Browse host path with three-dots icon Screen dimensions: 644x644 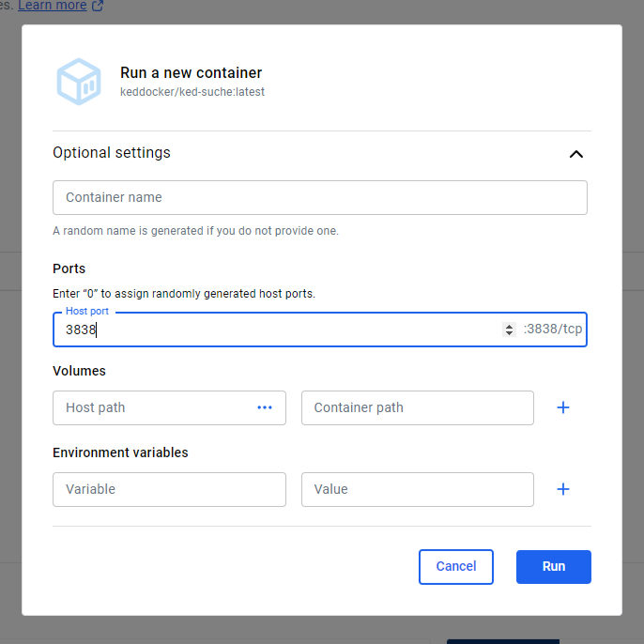[x=265, y=407]
